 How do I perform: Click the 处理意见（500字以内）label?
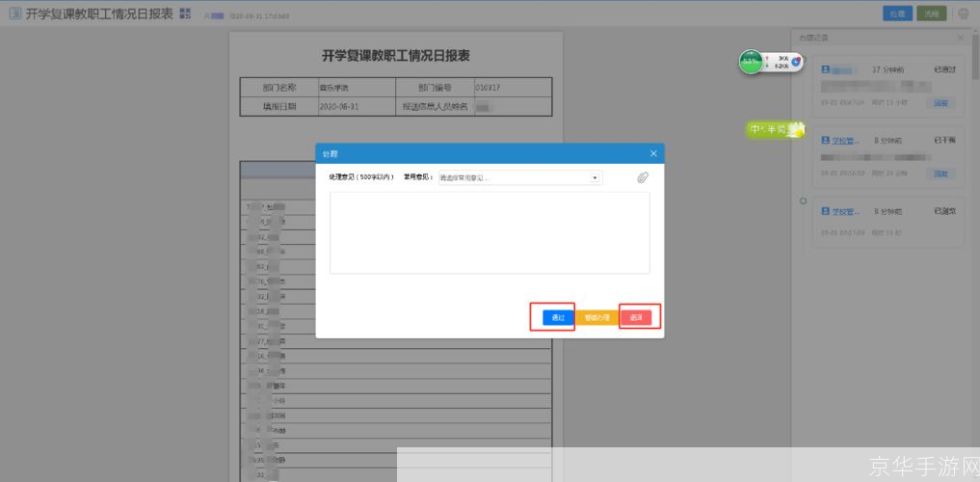(361, 177)
